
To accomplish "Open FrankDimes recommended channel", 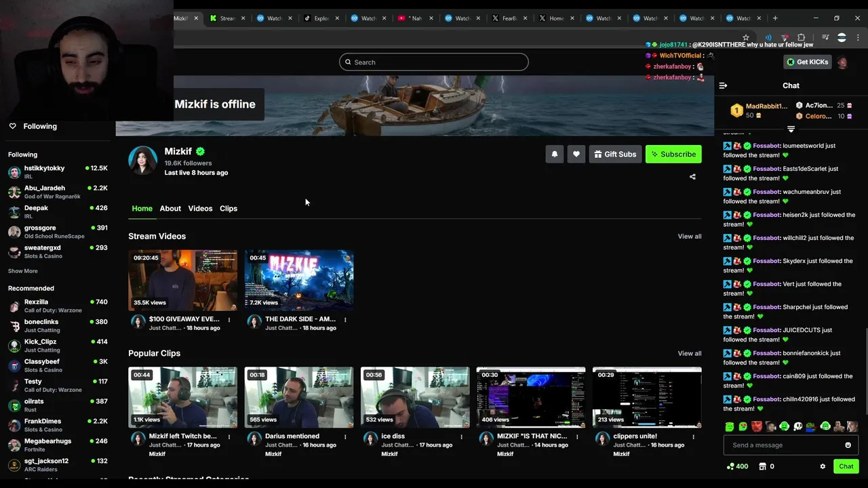I will pyautogui.click(x=58, y=425).
